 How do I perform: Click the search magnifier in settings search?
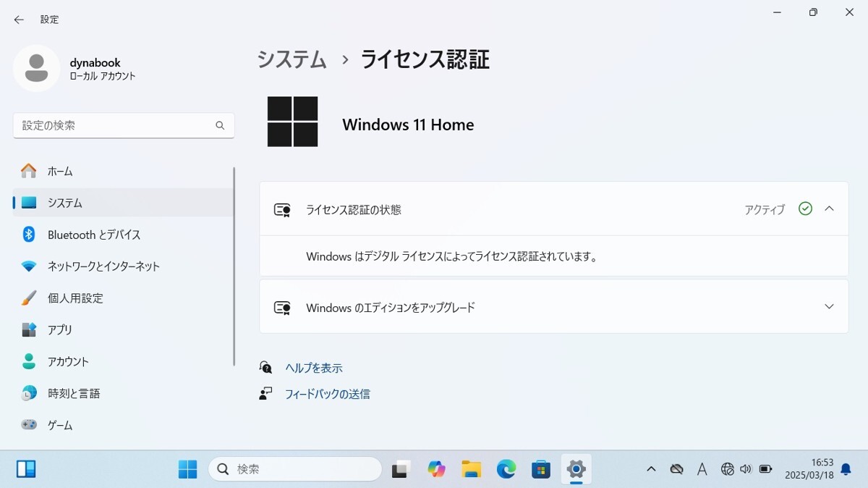(220, 125)
